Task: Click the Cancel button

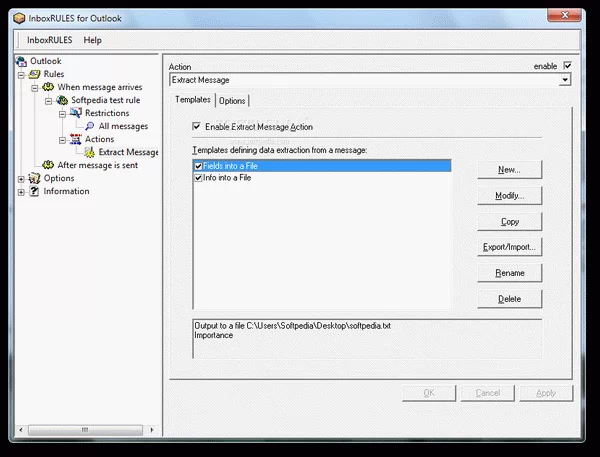Action: (x=488, y=393)
